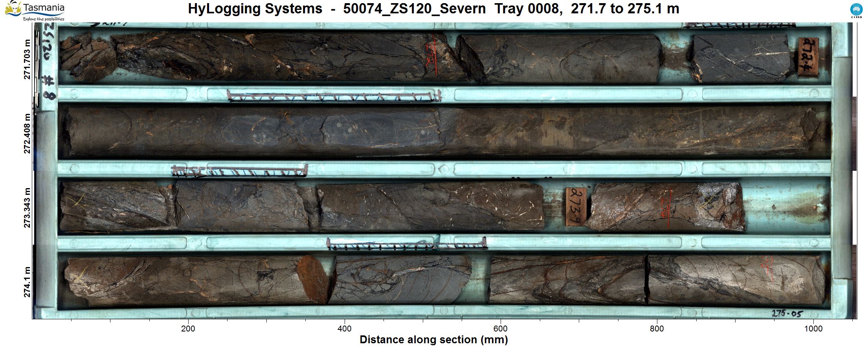Select the 274.1 m depth label
This screenshot has width=868, height=346.
27,282
